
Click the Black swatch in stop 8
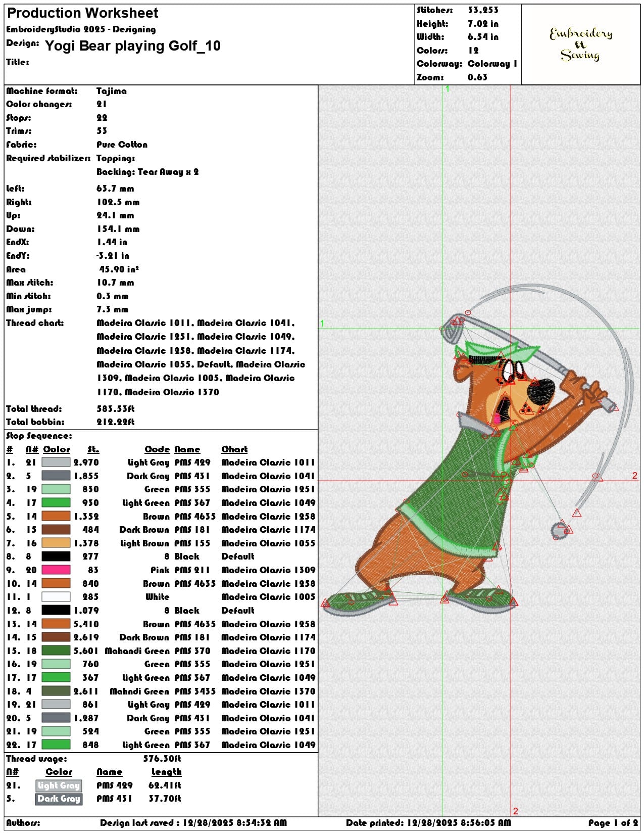click(56, 557)
